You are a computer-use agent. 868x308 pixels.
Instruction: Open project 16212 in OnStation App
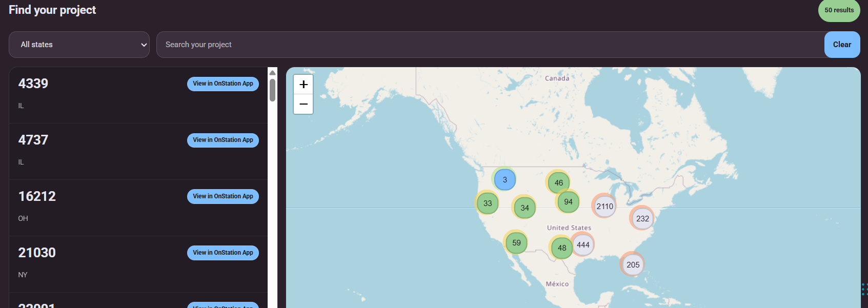coord(223,196)
